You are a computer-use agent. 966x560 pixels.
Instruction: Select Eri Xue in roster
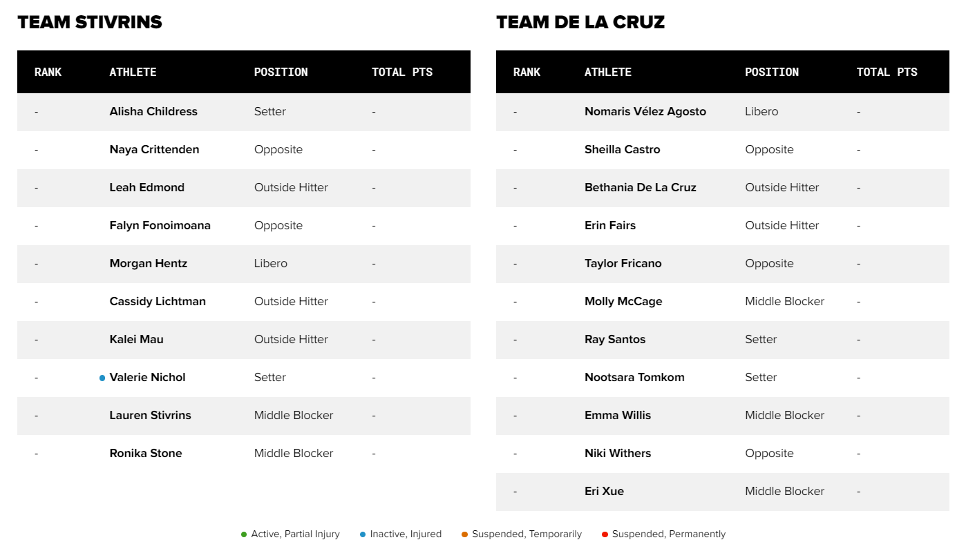(x=604, y=492)
